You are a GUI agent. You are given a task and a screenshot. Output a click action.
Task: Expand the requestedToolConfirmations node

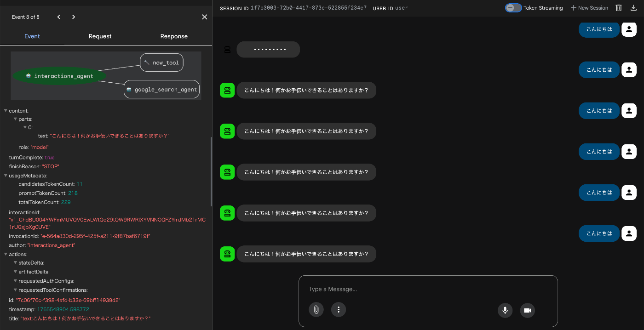tap(15, 290)
